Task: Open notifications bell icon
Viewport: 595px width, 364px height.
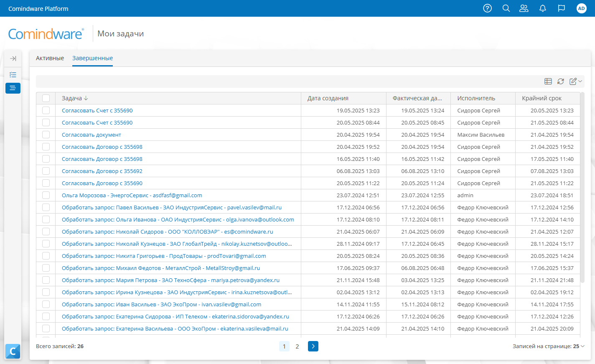Action: [x=543, y=8]
